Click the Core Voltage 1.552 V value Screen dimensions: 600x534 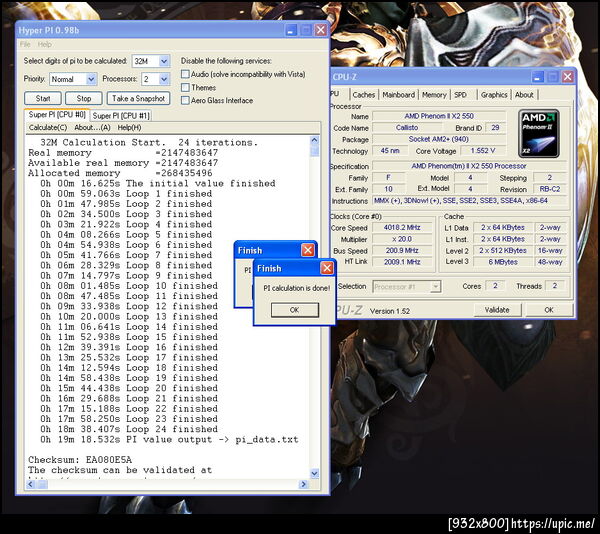pos(483,151)
